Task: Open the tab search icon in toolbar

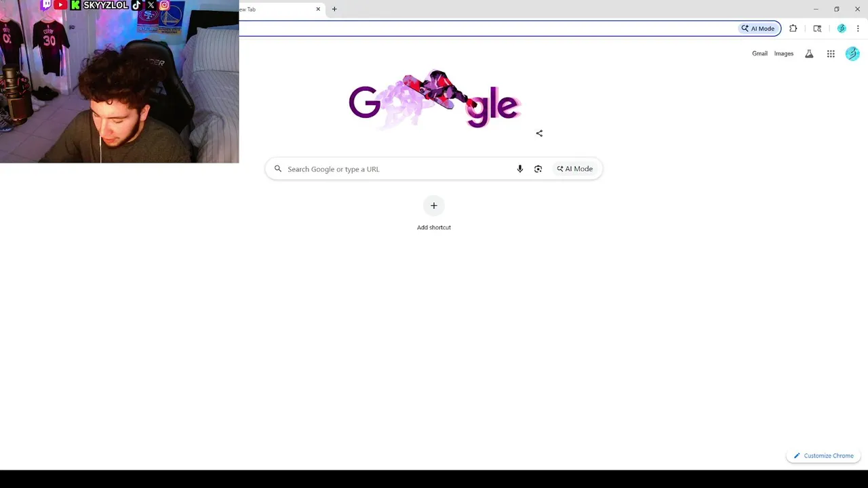Action: point(817,28)
